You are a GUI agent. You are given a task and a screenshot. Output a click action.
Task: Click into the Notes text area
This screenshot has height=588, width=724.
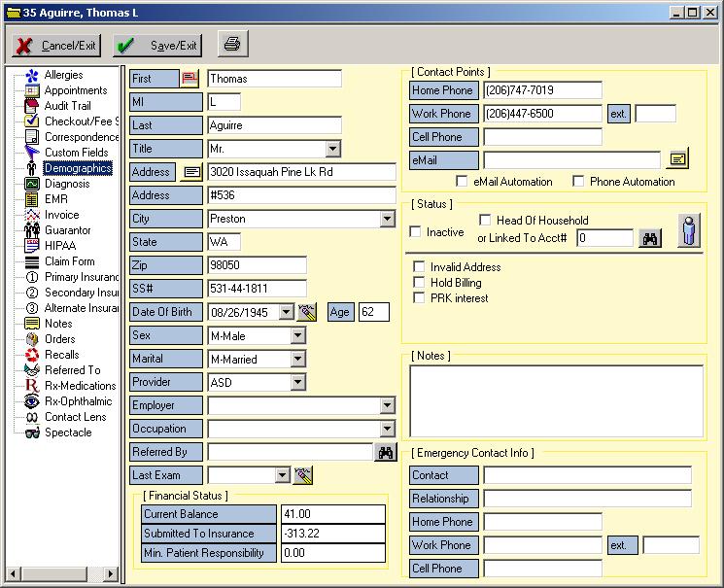556,400
